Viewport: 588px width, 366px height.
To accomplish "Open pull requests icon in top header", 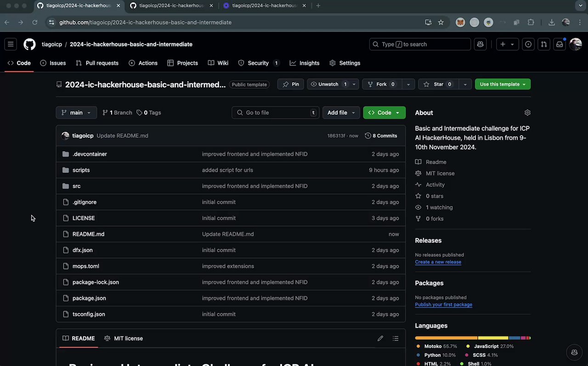I will [544, 44].
